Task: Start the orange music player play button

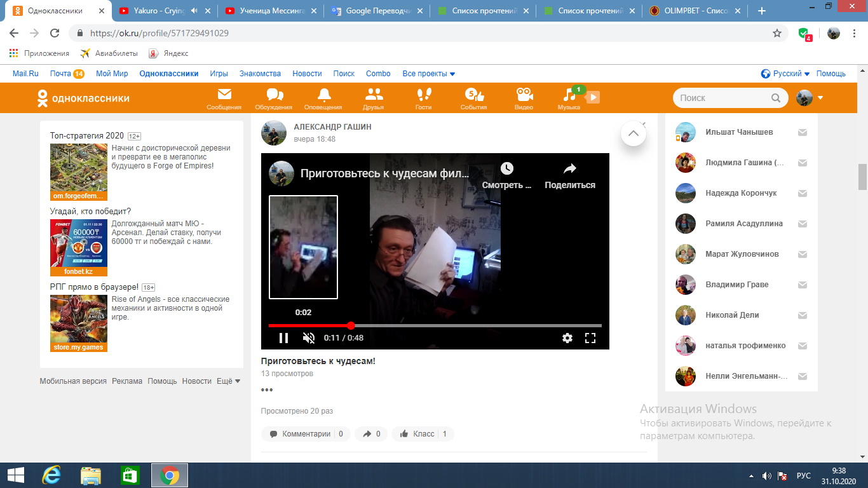Action: [x=592, y=97]
